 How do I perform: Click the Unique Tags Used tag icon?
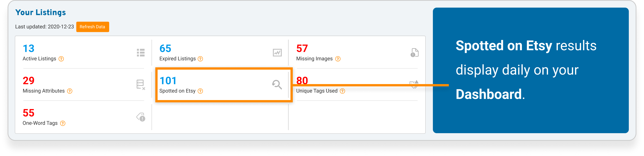(414, 85)
